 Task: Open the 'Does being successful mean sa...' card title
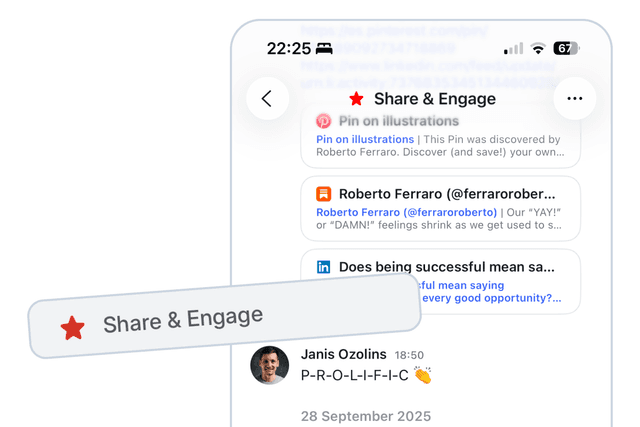click(447, 267)
